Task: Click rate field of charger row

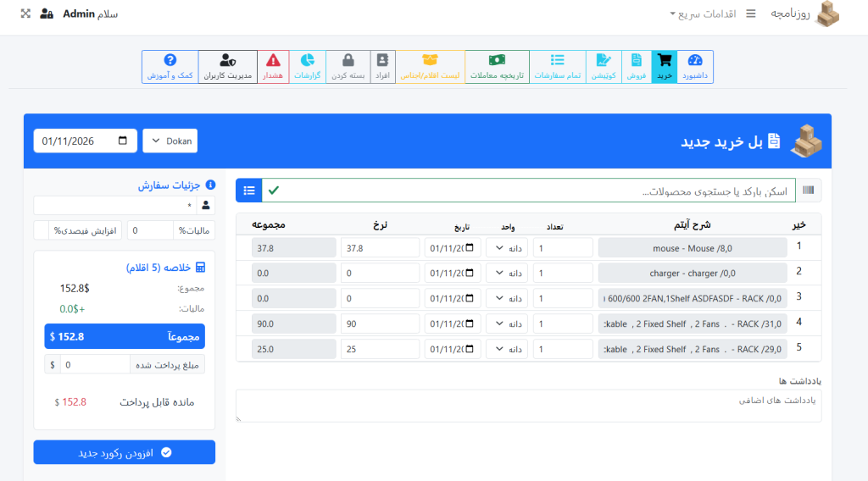Action: pyautogui.click(x=380, y=273)
